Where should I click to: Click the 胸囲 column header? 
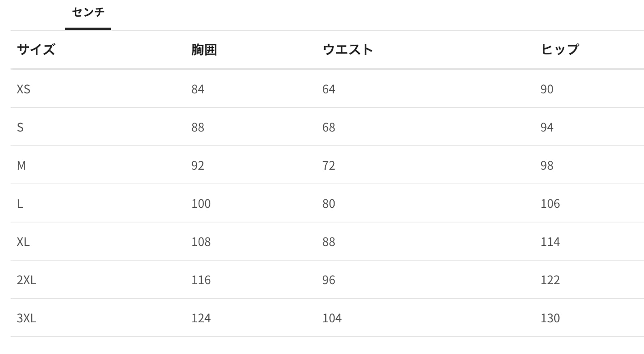204,50
